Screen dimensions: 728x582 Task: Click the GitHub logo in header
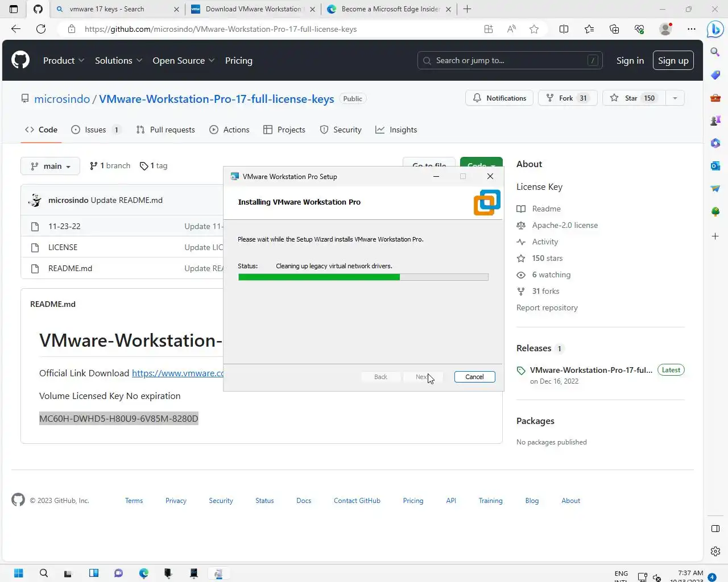click(x=20, y=60)
